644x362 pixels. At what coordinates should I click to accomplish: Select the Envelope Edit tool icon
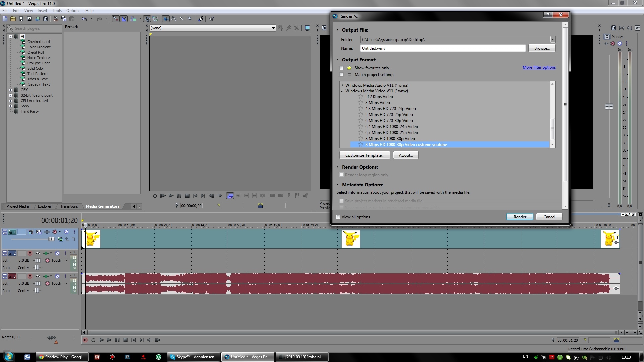pyautogui.click(x=174, y=19)
